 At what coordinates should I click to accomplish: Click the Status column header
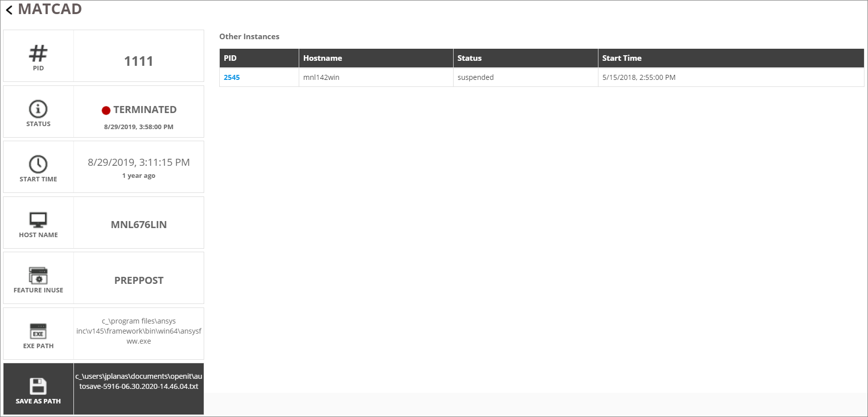[x=526, y=58]
